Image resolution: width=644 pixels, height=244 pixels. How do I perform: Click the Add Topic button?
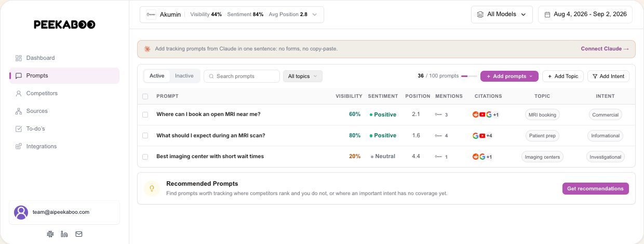[x=563, y=76]
